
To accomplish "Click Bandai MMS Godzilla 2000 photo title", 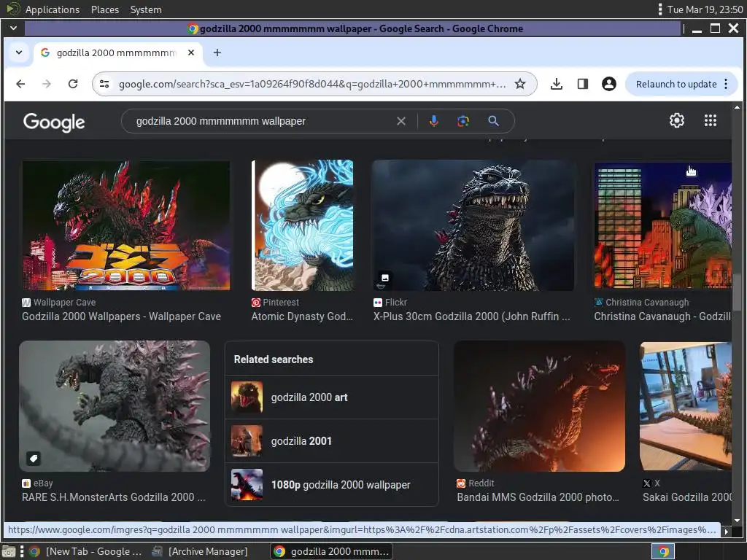I will click(538, 497).
